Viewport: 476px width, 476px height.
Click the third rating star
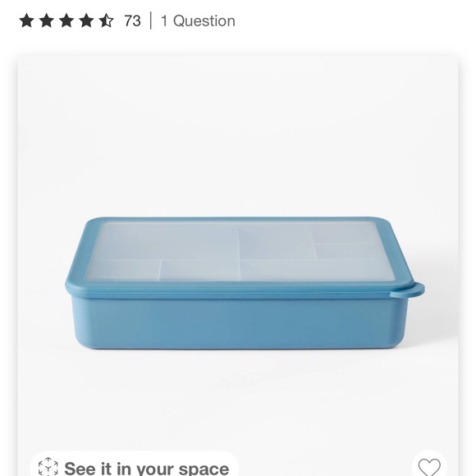pyautogui.click(x=66, y=21)
